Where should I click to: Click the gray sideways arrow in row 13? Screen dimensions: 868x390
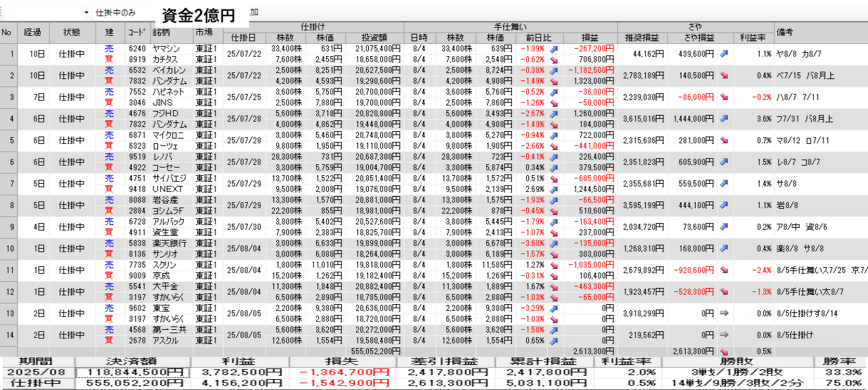tap(723, 314)
